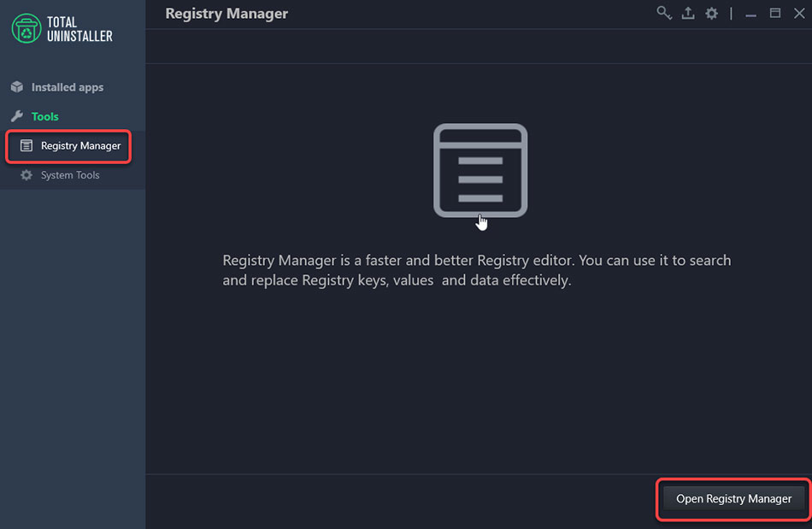Click the Registry Manager page title
The image size is (812, 529).
[227, 14]
